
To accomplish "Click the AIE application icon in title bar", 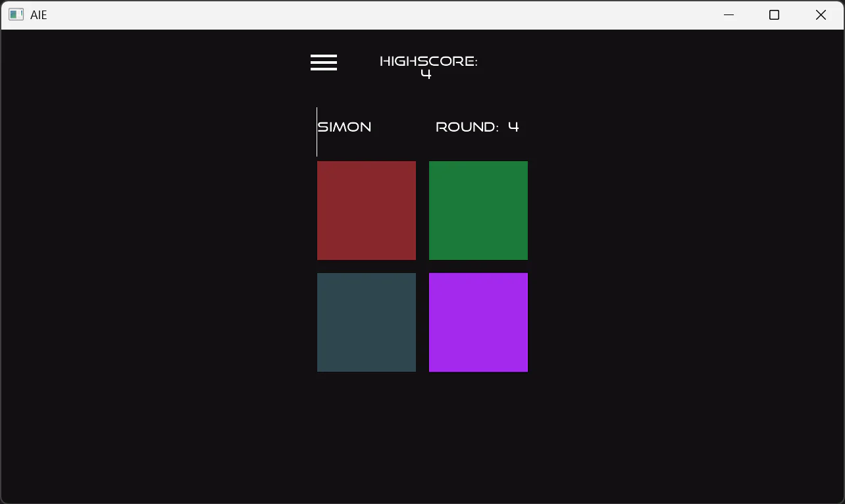I will 16,14.
